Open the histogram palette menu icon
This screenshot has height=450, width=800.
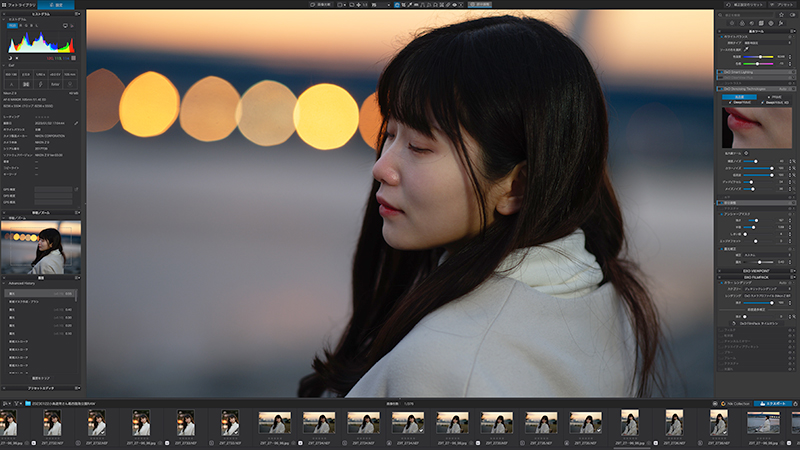[x=77, y=14]
